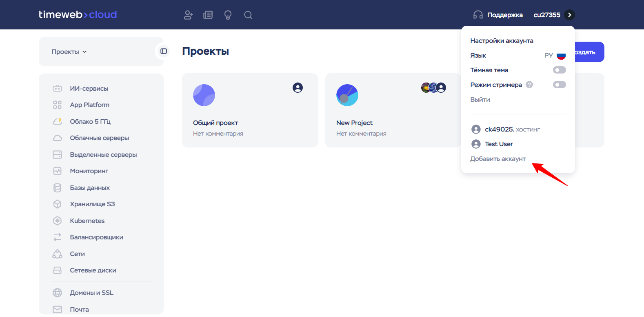Toggle the Тёмная тема switch
This screenshot has width=644, height=317.
(560, 70)
